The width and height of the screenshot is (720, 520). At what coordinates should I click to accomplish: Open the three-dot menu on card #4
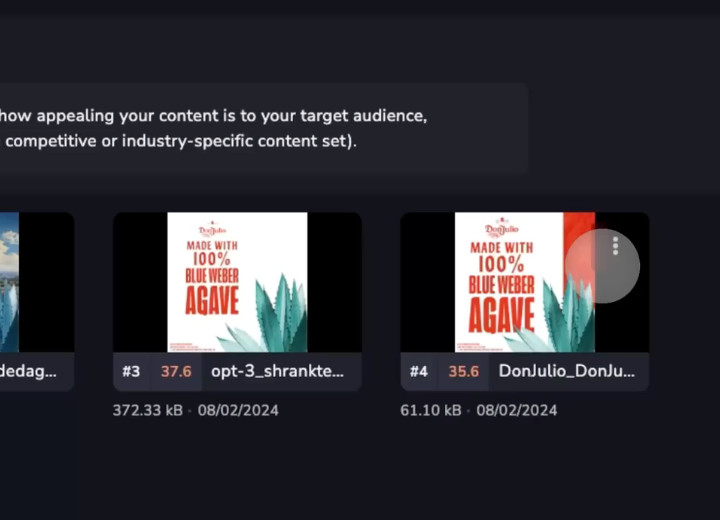click(615, 246)
